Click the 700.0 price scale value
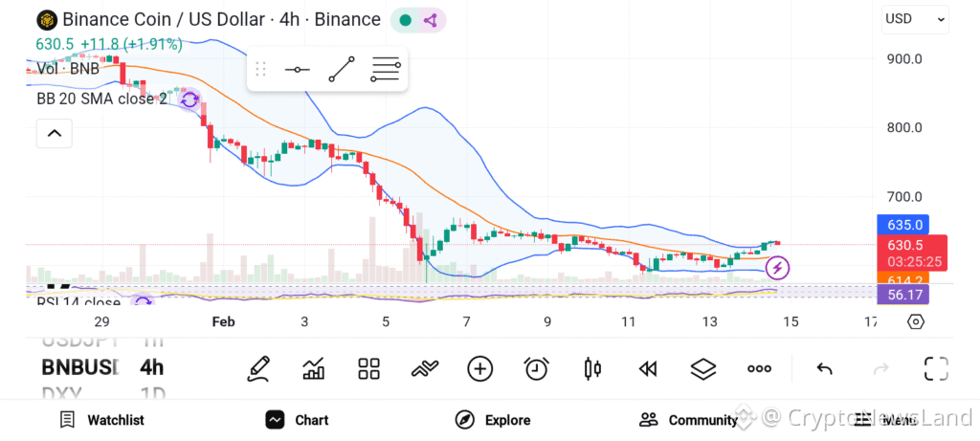This screenshot has height=441, width=980. coord(905,197)
